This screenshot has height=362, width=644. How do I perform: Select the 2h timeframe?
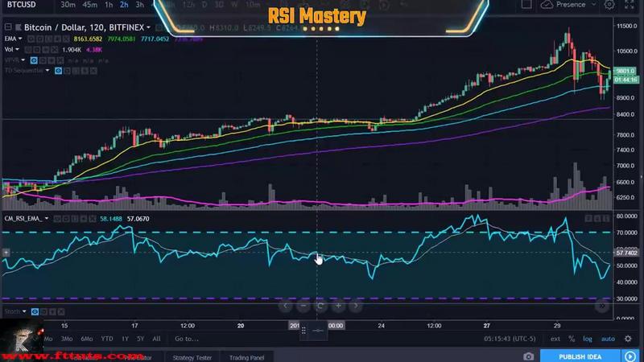pos(124,5)
